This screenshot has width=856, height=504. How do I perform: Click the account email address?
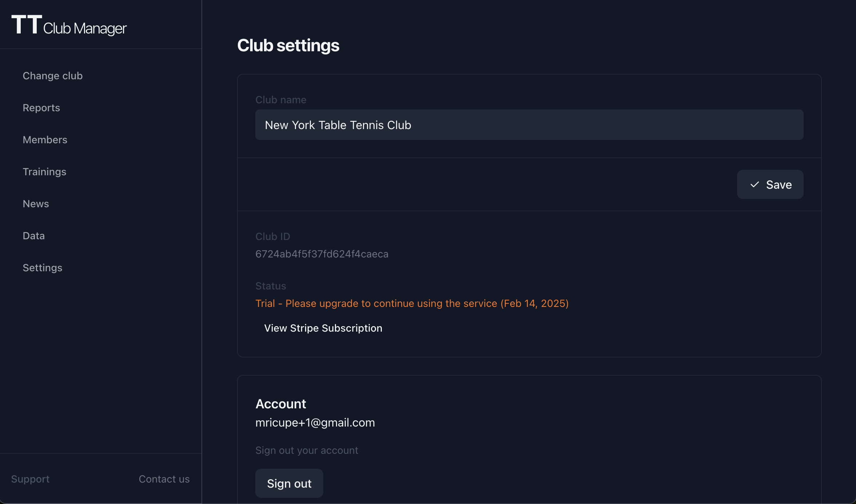tap(315, 423)
